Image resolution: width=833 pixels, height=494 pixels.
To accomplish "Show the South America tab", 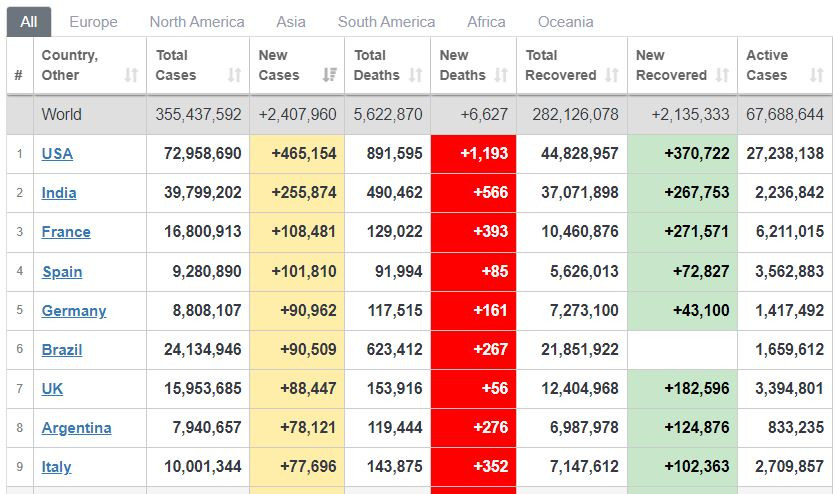I will point(386,22).
